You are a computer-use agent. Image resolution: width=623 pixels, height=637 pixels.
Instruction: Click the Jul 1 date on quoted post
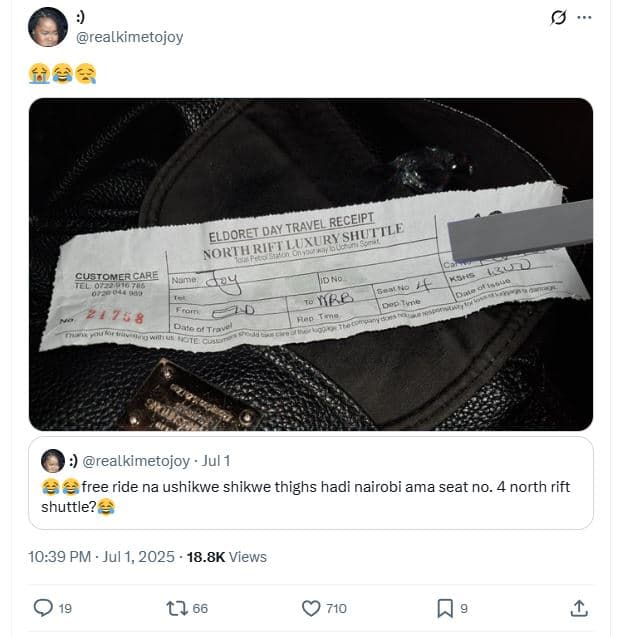pos(216,461)
